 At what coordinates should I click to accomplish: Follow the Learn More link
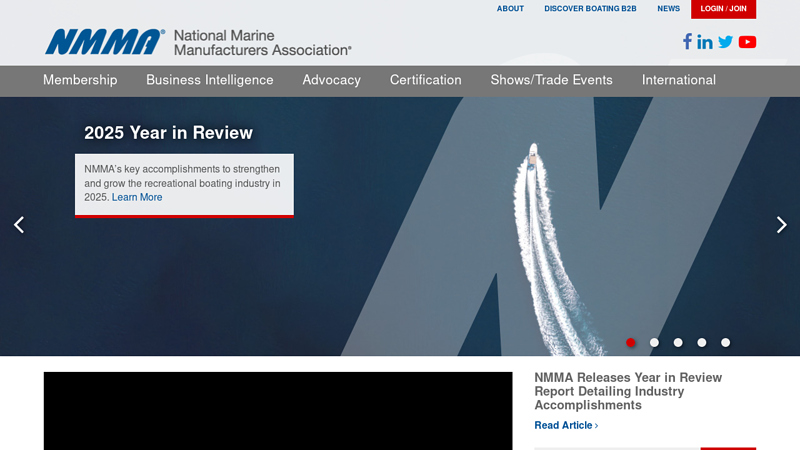click(x=137, y=197)
